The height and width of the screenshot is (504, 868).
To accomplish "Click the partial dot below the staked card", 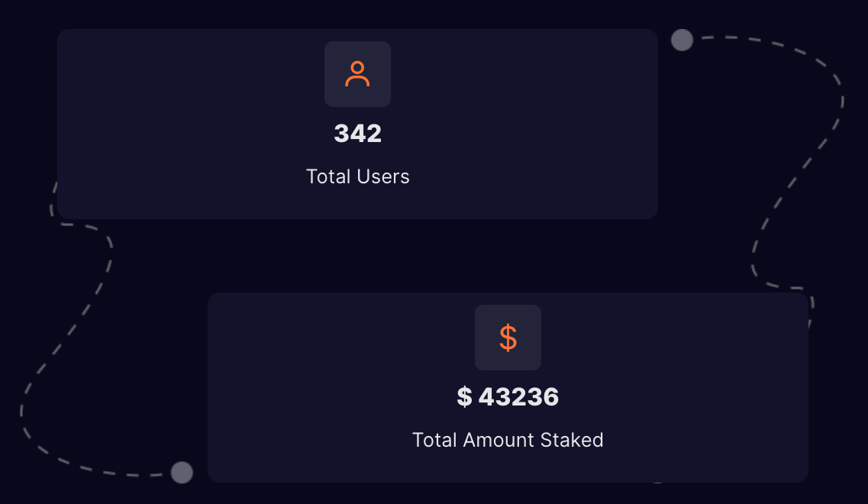I will coord(657,483).
